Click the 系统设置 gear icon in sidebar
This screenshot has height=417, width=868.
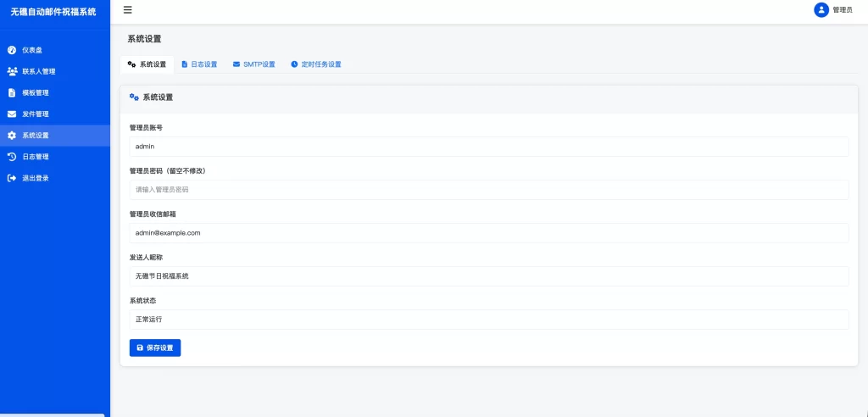pyautogui.click(x=12, y=136)
